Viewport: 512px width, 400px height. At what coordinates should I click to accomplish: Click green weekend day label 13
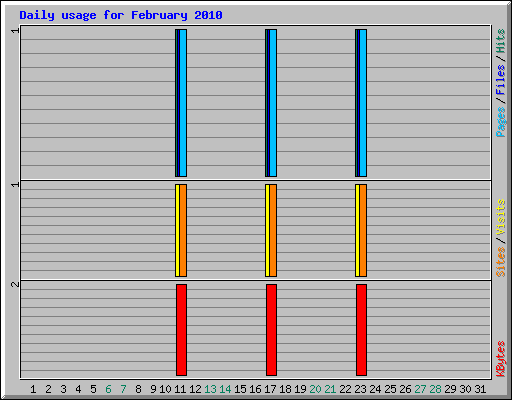(x=210, y=389)
